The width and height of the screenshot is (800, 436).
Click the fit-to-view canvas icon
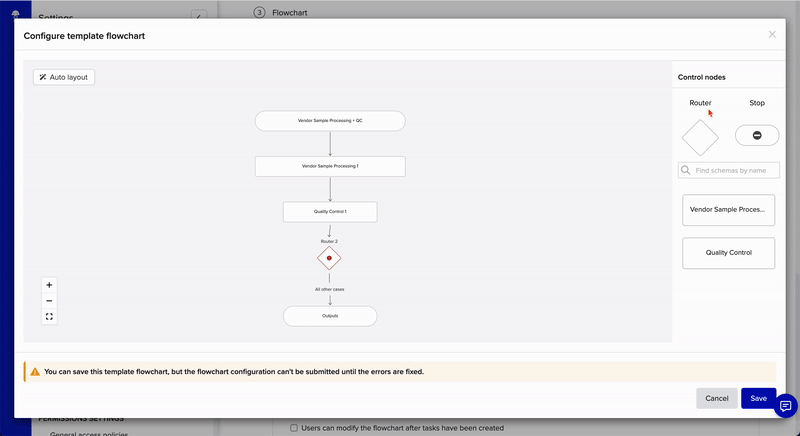point(49,317)
